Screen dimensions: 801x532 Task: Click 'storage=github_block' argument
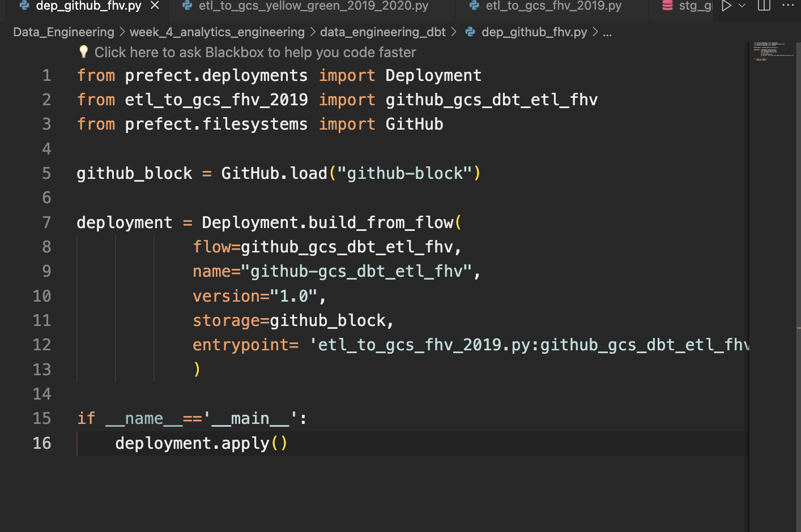tap(289, 321)
